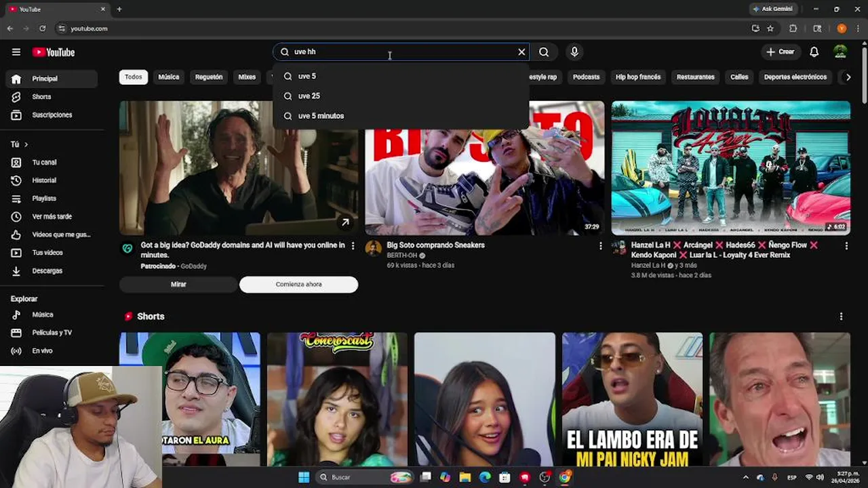
Task: Open the notifications bell
Action: click(x=814, y=52)
